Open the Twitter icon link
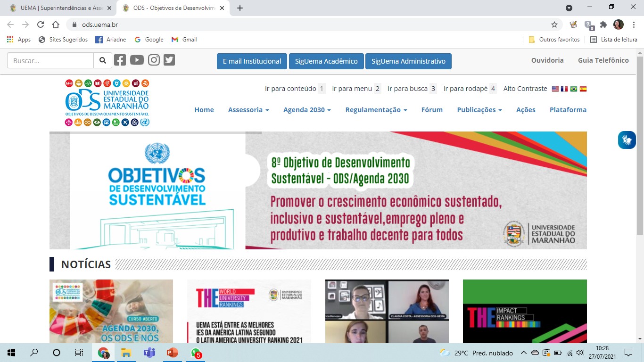Screen dimensions: 644x362 (169, 60)
